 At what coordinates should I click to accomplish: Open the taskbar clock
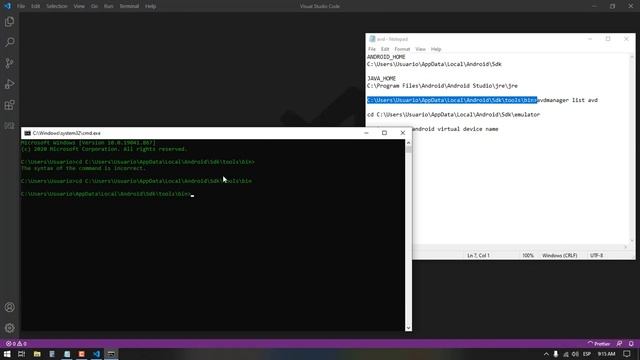pyautogui.click(x=607, y=354)
